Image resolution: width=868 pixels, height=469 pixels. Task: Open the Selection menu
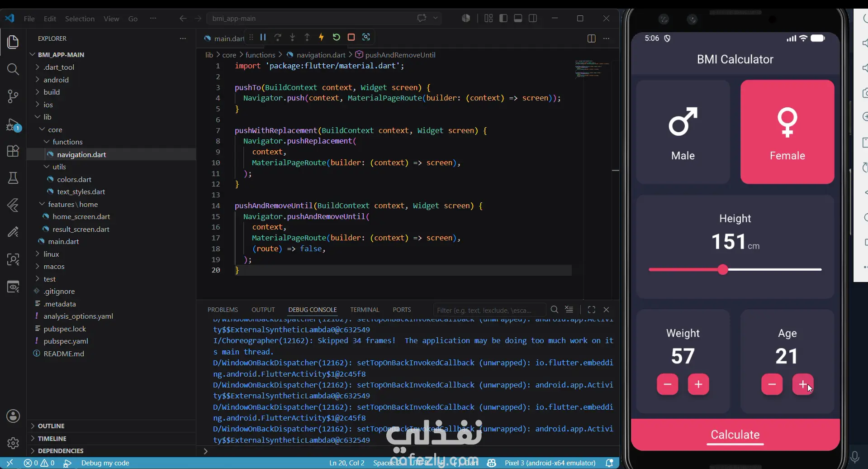coord(80,19)
